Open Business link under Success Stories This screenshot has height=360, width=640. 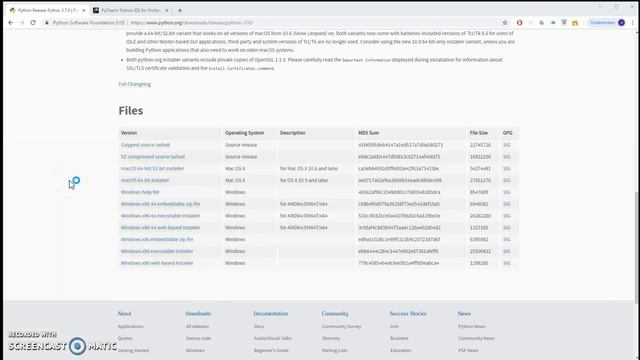[x=399, y=338]
